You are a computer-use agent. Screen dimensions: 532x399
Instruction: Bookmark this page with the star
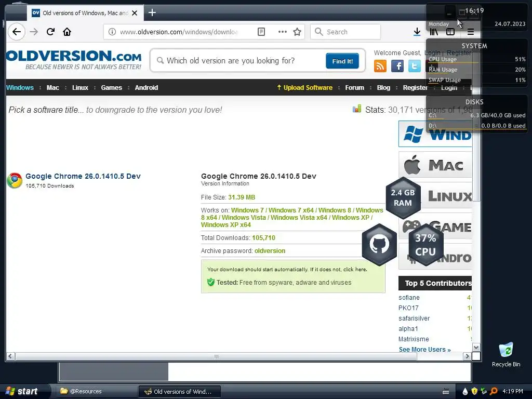pyautogui.click(x=297, y=32)
